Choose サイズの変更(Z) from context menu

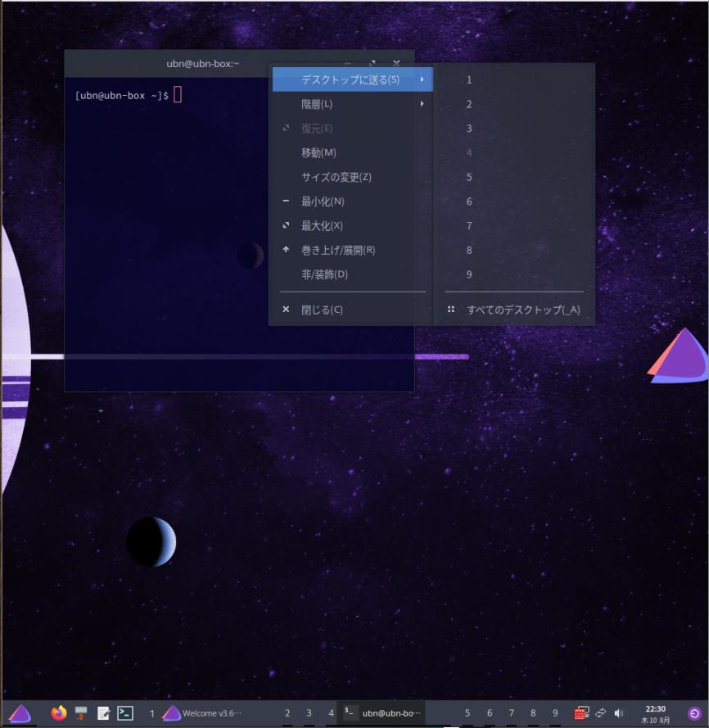click(352, 177)
